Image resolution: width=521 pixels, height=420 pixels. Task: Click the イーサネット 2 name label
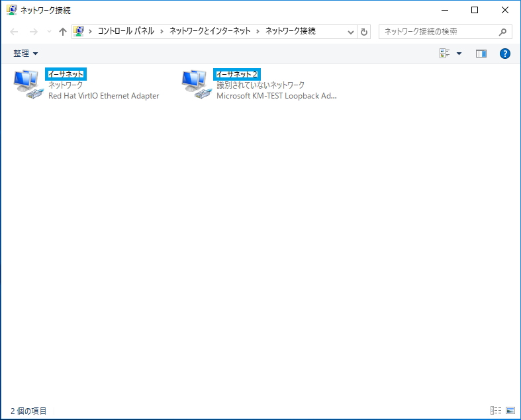pyautogui.click(x=236, y=74)
